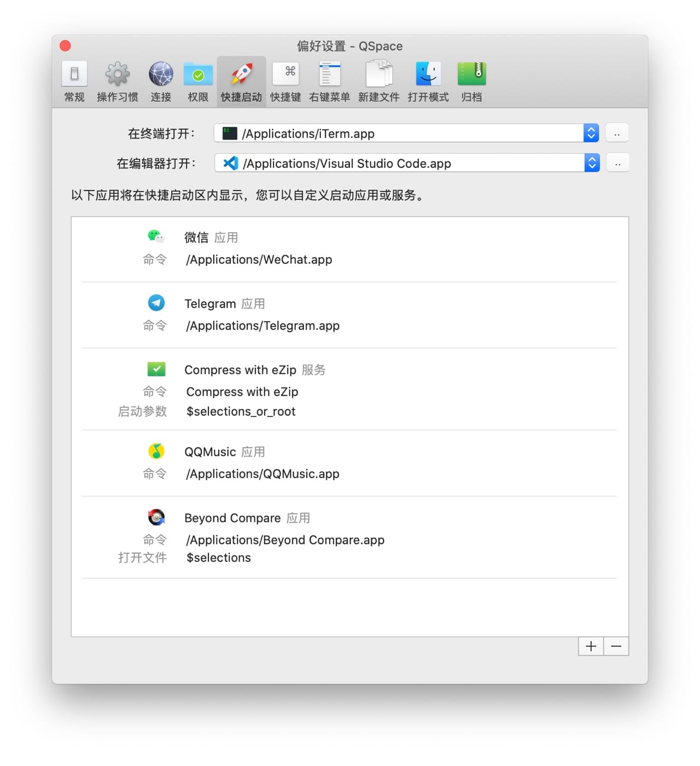Browse for a terminal app with '..' button
Viewport: 700px width, 766px height.
[617, 134]
